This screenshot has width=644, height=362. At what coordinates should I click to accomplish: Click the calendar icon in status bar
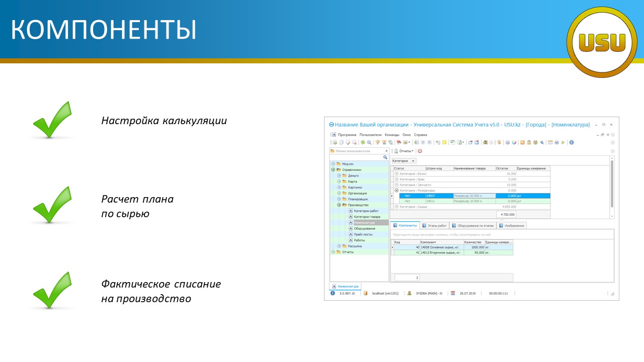(453, 293)
